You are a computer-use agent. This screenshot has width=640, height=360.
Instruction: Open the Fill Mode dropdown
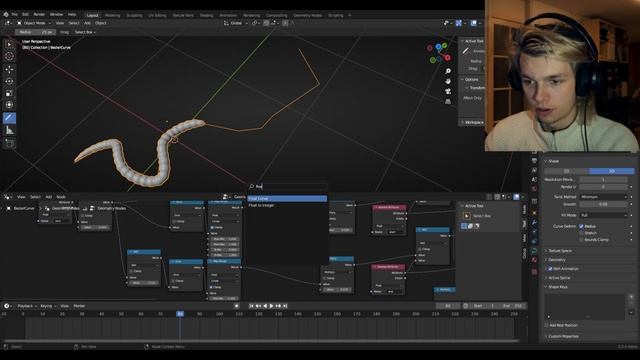[604, 215]
